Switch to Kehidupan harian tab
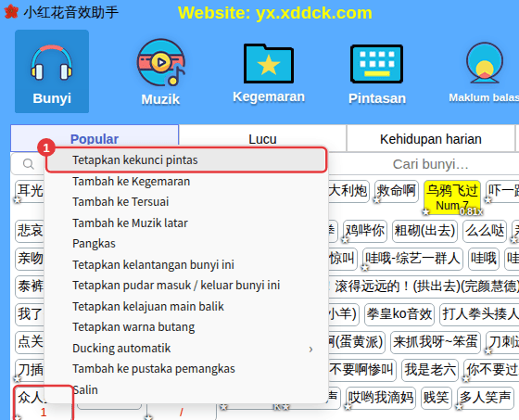 [x=430, y=139]
